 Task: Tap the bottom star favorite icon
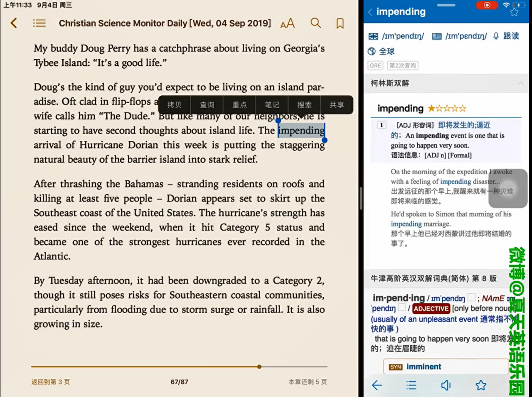tap(481, 385)
